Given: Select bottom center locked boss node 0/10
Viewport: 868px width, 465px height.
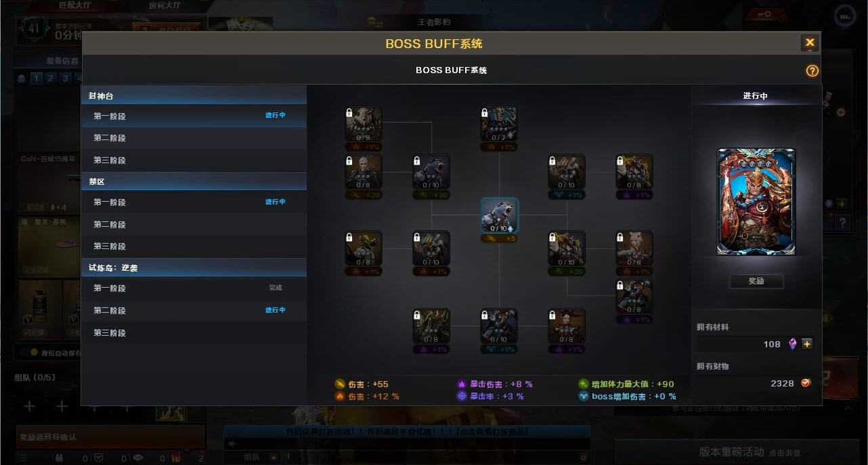Looking at the screenshot, I should click(499, 326).
